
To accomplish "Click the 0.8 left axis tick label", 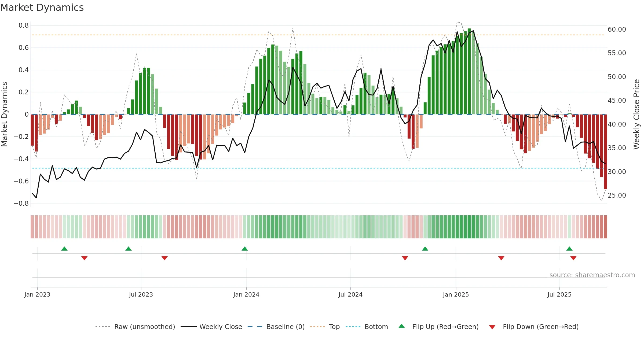I will click(x=24, y=25).
